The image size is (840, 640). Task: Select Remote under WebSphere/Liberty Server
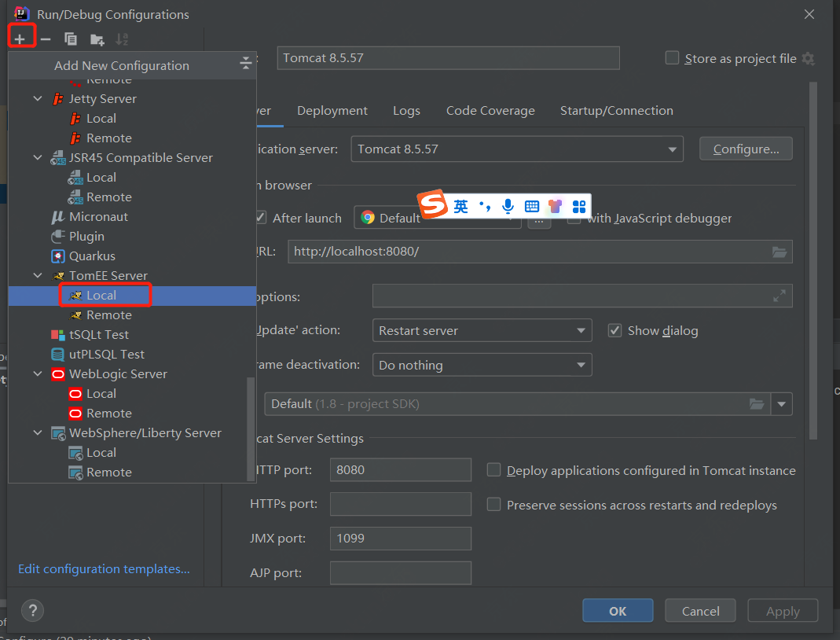click(x=108, y=473)
